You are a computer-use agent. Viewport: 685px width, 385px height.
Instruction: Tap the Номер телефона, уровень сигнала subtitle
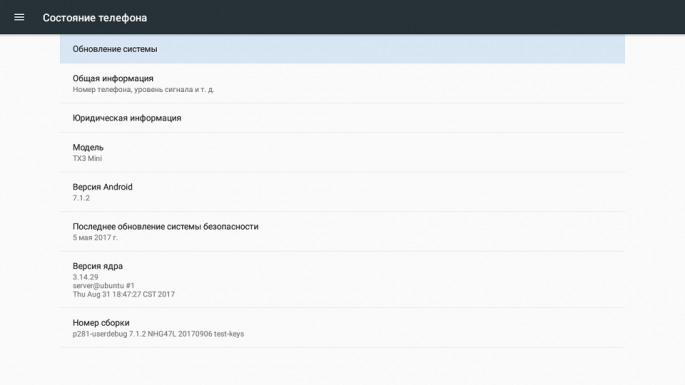(143, 90)
